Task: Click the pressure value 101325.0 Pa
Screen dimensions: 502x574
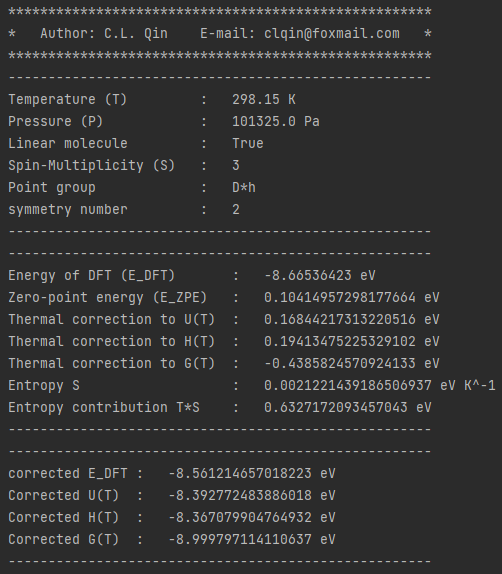Action: pos(276,122)
